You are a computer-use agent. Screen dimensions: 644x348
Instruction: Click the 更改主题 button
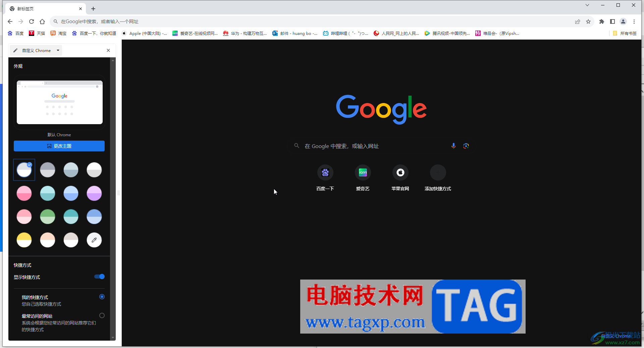pos(59,146)
